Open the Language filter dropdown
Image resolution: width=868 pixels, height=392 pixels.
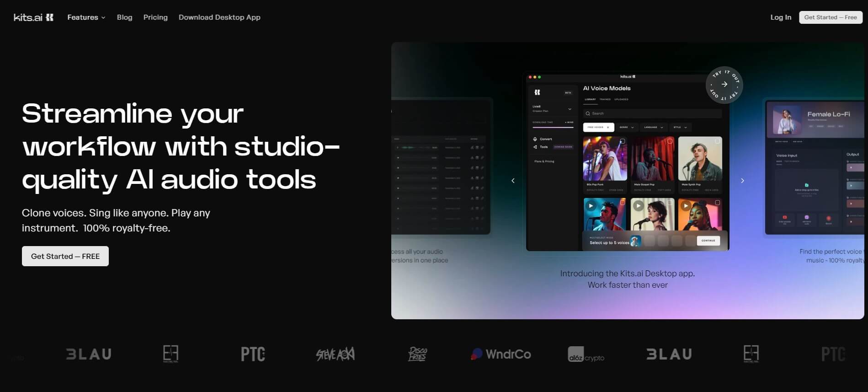click(x=654, y=127)
